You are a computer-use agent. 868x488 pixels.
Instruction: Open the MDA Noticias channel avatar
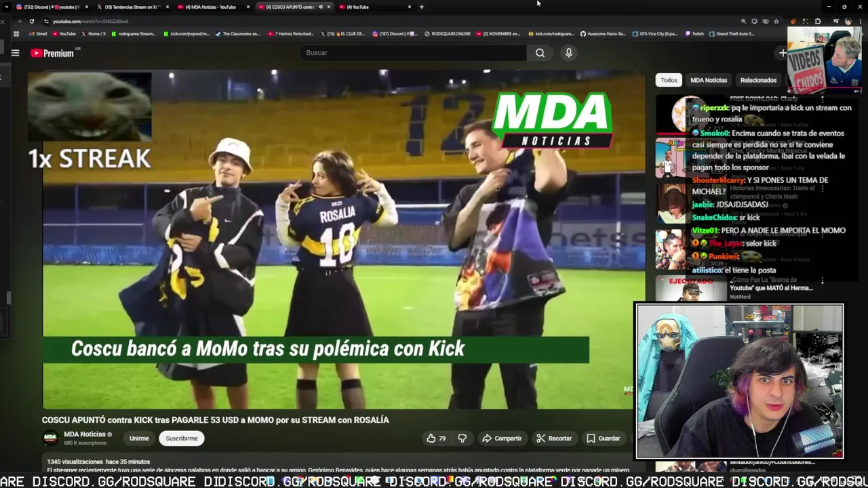tap(50, 438)
